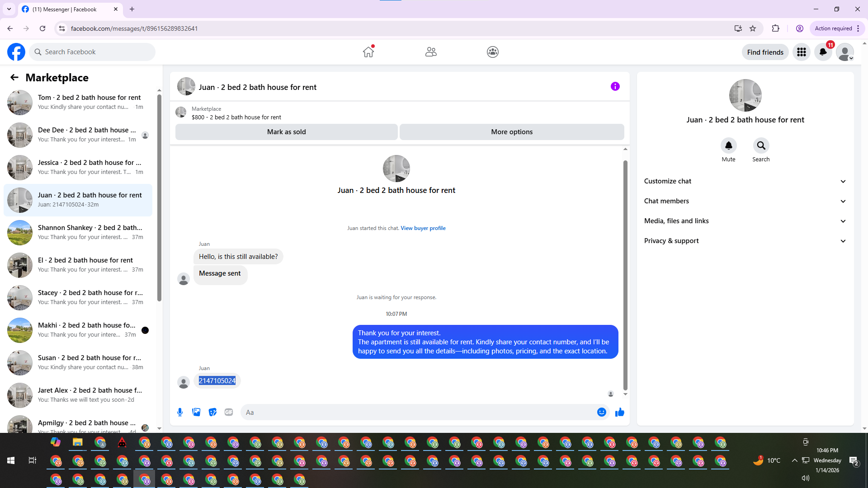Expand Media, files and links section

tap(745, 221)
